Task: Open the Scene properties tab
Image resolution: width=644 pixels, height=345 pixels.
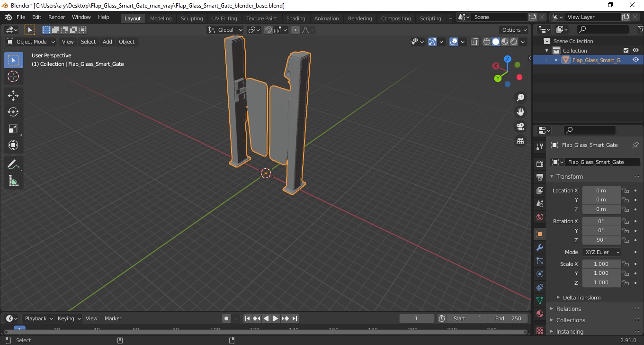Action: pyautogui.click(x=540, y=203)
